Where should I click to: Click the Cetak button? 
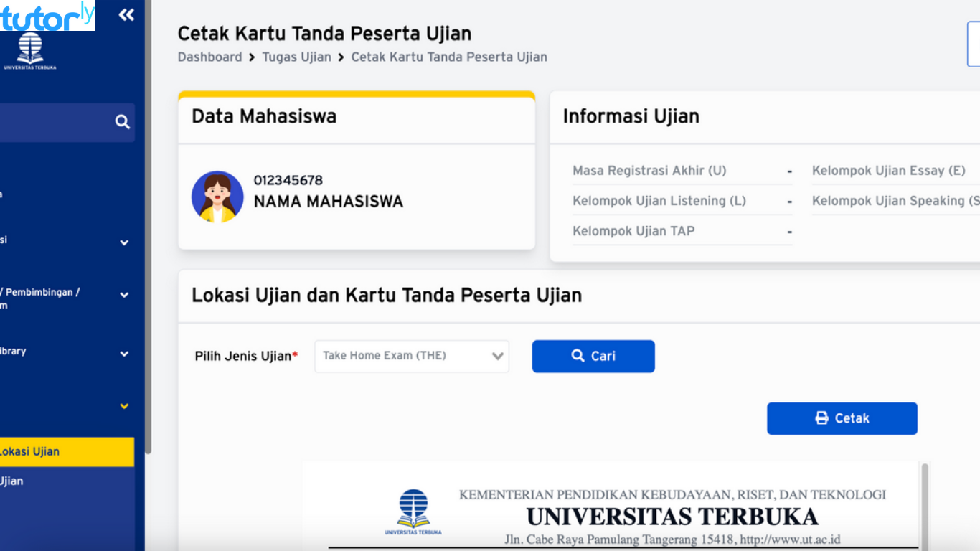pos(842,418)
